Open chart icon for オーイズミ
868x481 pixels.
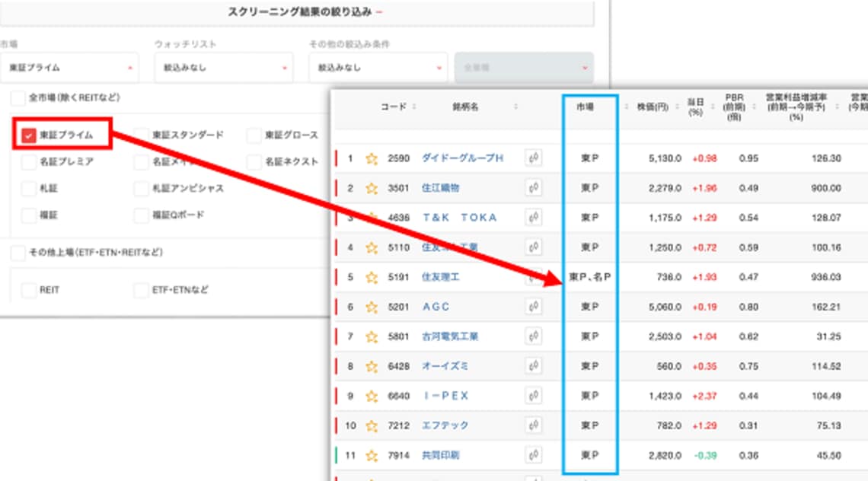534,366
